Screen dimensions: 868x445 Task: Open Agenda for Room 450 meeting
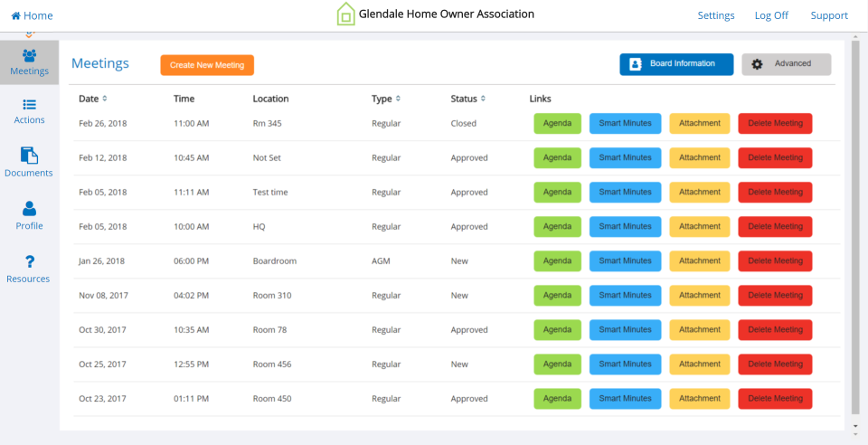click(x=558, y=399)
